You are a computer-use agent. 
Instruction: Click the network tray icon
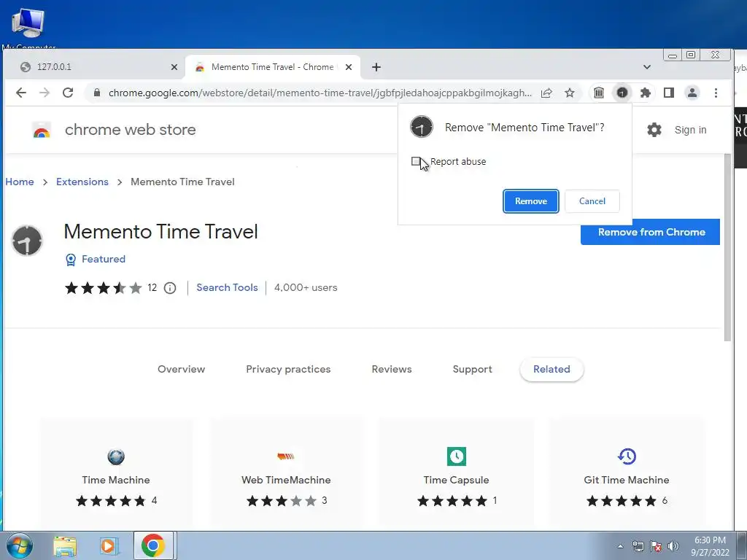click(x=638, y=546)
